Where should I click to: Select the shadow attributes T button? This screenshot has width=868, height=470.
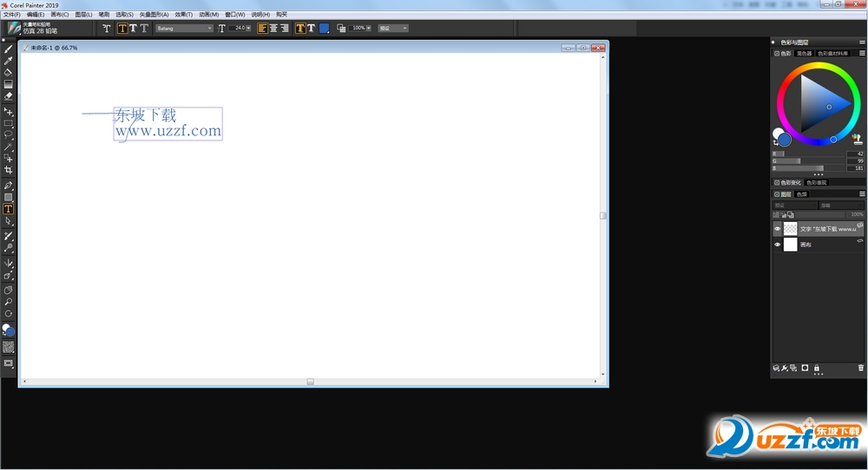311,29
